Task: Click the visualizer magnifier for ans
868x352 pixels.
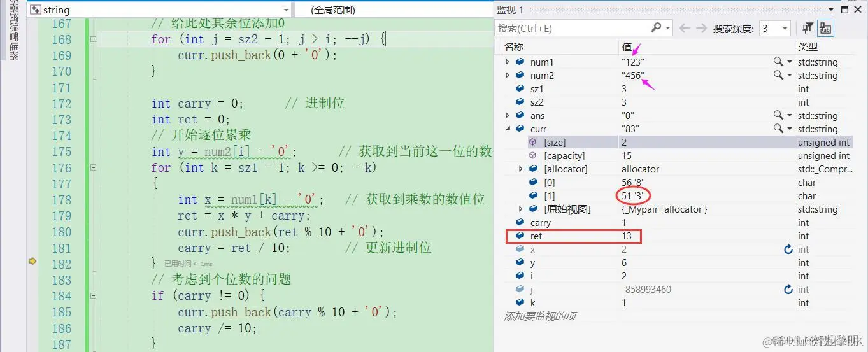Action: (778, 115)
